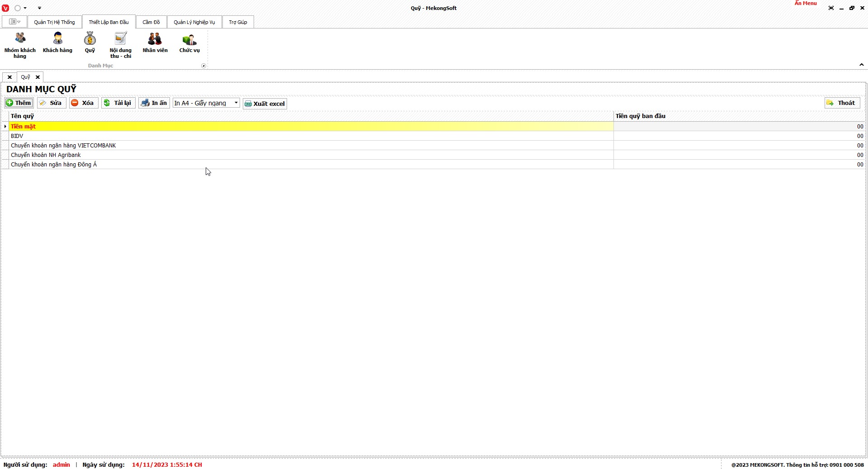Viewport: 868px width, 469px height.
Task: Select Chuyển khoản NH Agribank row
Action: 311,155
